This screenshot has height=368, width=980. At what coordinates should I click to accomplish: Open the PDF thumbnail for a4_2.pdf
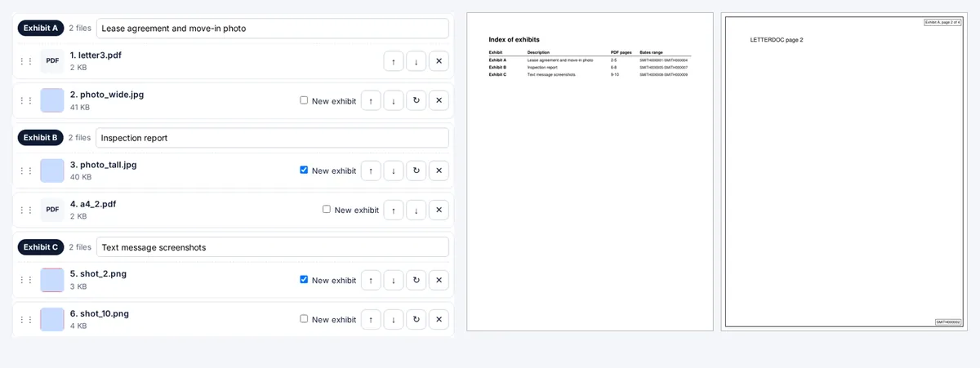[x=52, y=210]
